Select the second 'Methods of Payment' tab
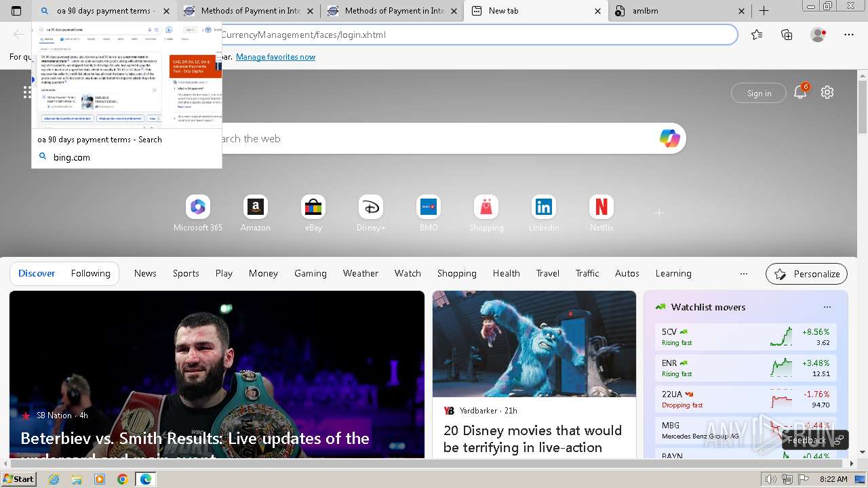The width and height of the screenshot is (868, 488). point(392,11)
